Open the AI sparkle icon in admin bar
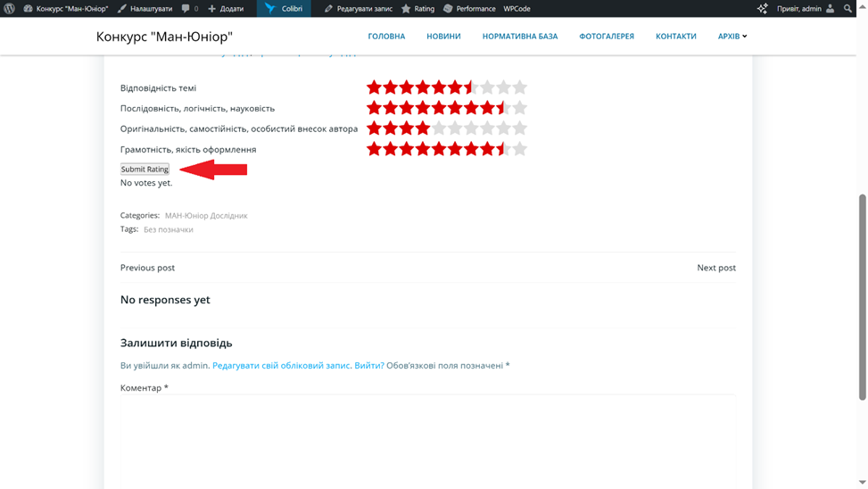This screenshot has width=868, height=489. click(x=762, y=9)
